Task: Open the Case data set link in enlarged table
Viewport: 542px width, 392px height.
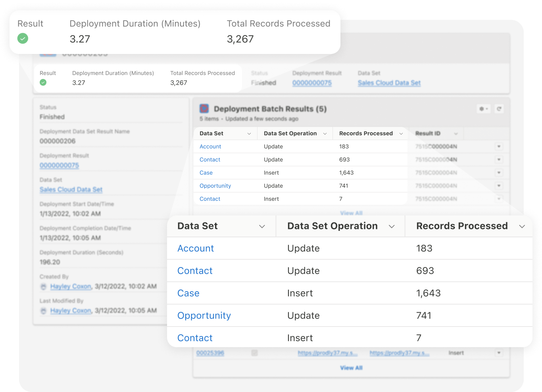Action: coord(188,293)
